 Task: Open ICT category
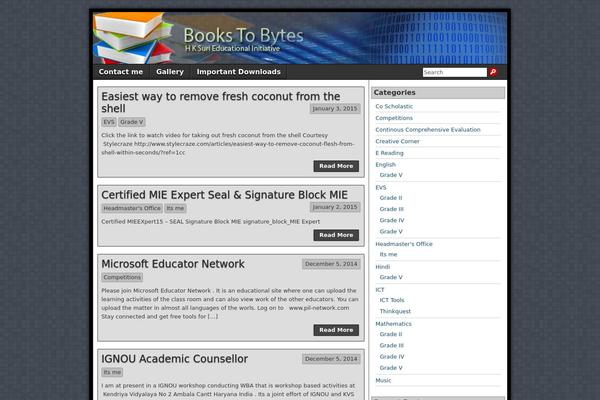380,290
